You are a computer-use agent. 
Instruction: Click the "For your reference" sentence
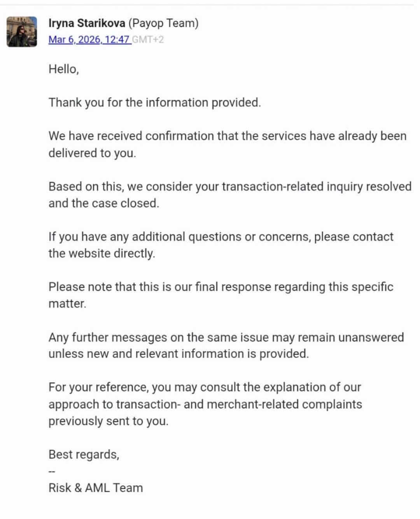[205, 387]
